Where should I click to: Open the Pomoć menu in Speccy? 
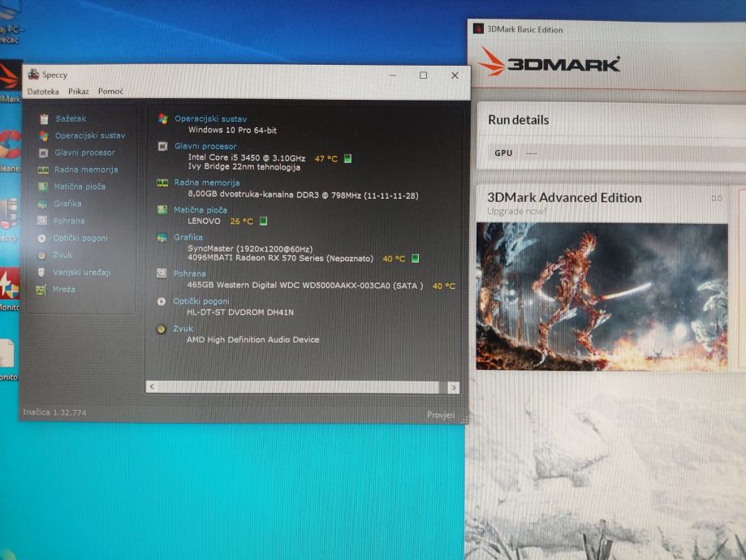(x=110, y=92)
